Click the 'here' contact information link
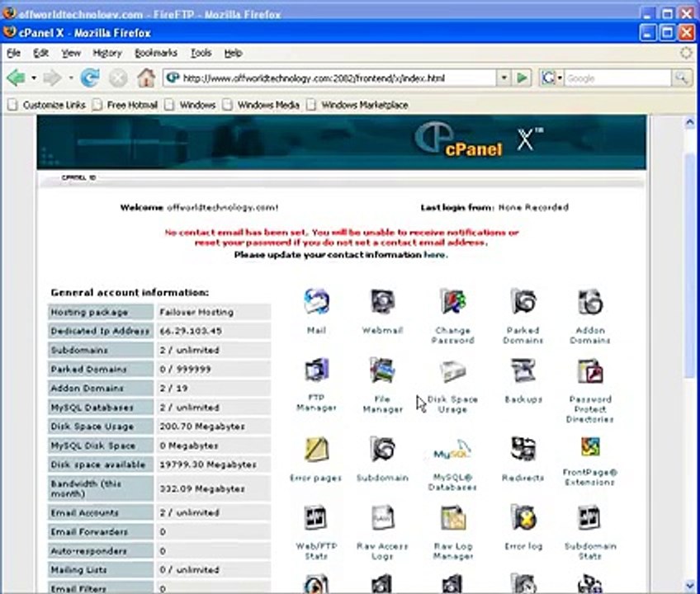The height and width of the screenshot is (594, 700). point(435,255)
